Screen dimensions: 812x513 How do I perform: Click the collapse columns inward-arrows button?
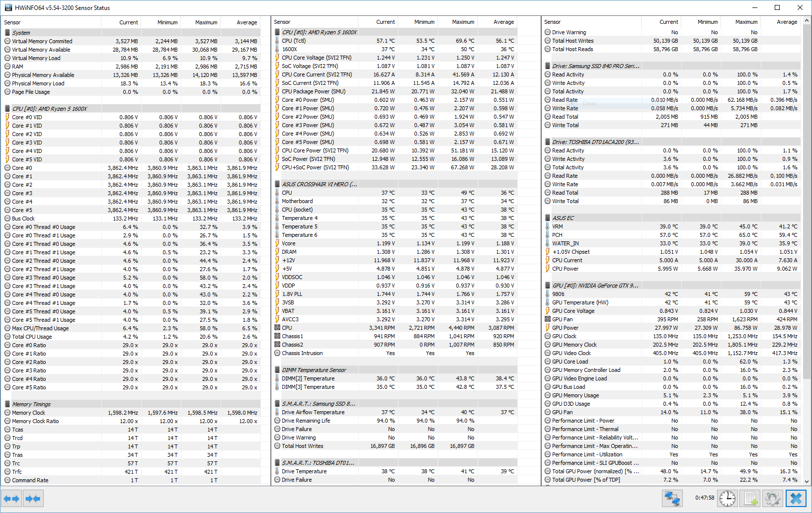click(33, 498)
